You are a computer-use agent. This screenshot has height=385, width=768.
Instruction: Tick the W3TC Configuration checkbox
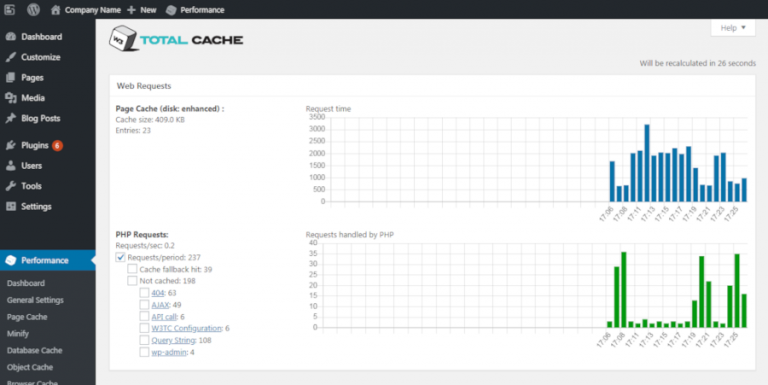[144, 328]
